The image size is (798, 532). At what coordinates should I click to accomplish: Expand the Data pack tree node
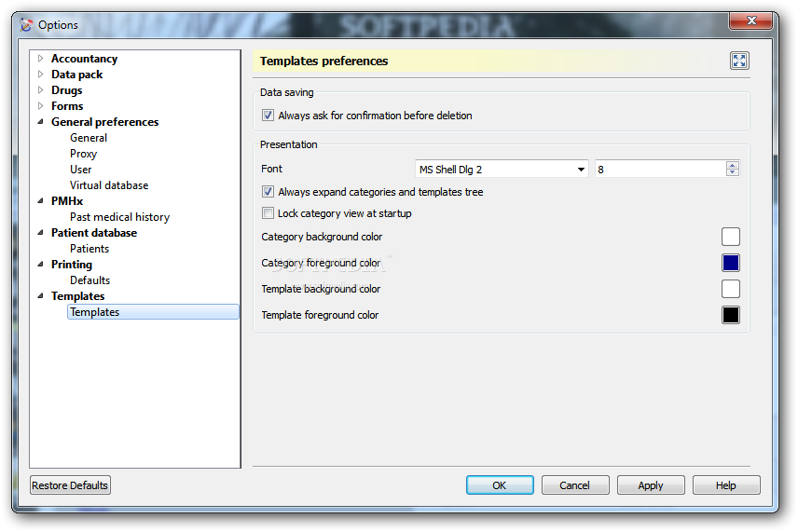(x=41, y=75)
